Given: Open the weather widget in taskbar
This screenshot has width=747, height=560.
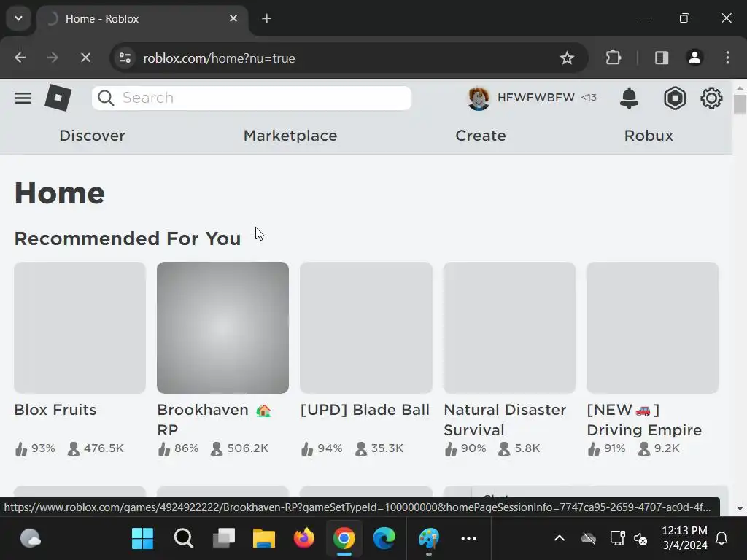Looking at the screenshot, I should click(31, 539).
